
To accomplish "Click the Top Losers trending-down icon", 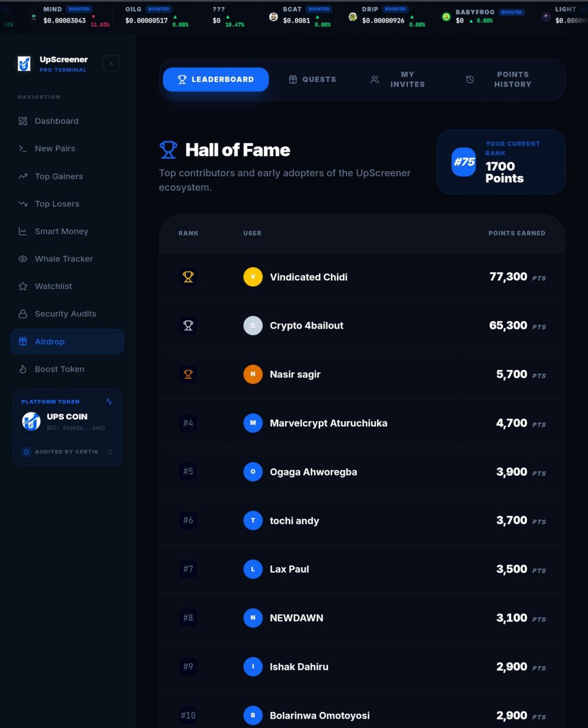I will click(23, 204).
